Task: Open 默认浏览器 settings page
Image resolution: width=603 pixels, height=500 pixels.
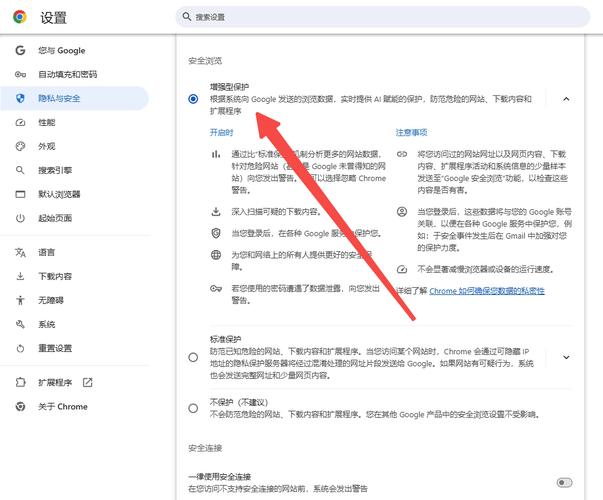Action: (x=59, y=194)
